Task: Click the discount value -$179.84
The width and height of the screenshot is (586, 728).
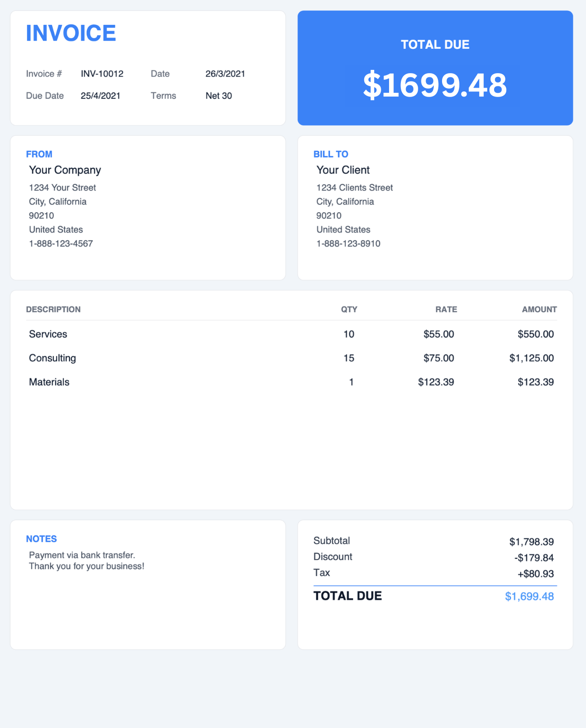Action: pyautogui.click(x=534, y=558)
